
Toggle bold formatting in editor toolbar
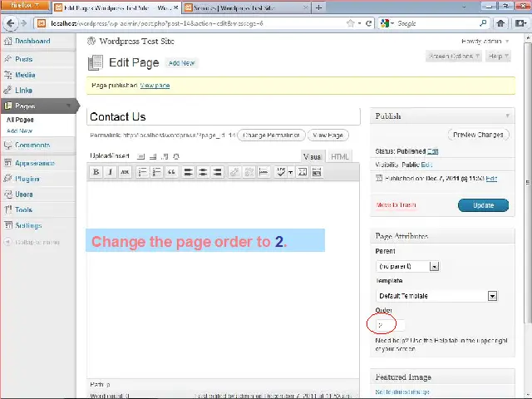pyautogui.click(x=96, y=172)
